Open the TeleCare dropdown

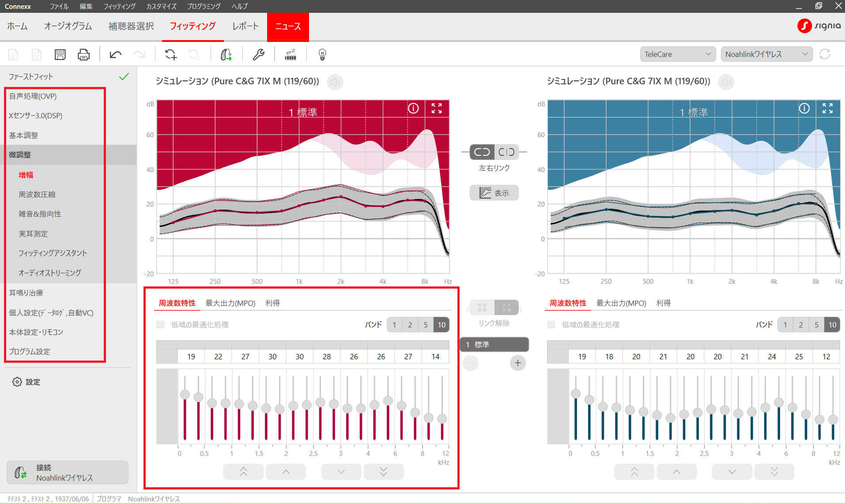(x=677, y=54)
